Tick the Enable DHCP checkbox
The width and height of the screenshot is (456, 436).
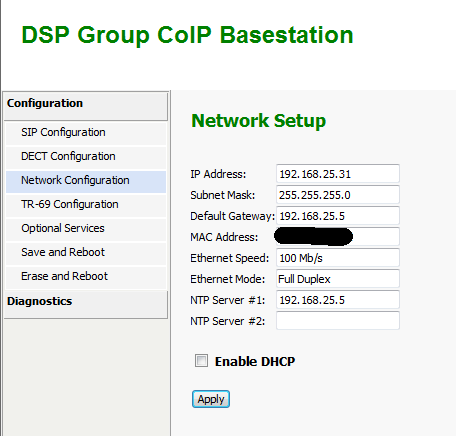coord(201,361)
